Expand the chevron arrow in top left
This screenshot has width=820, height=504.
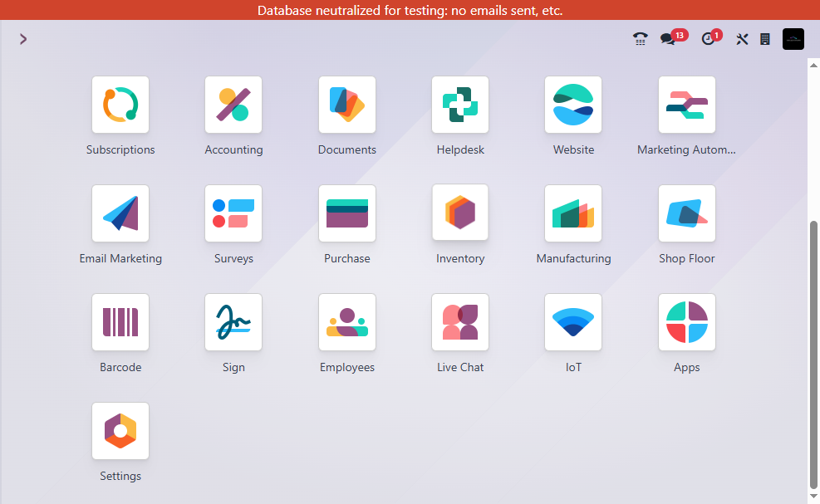[23, 39]
